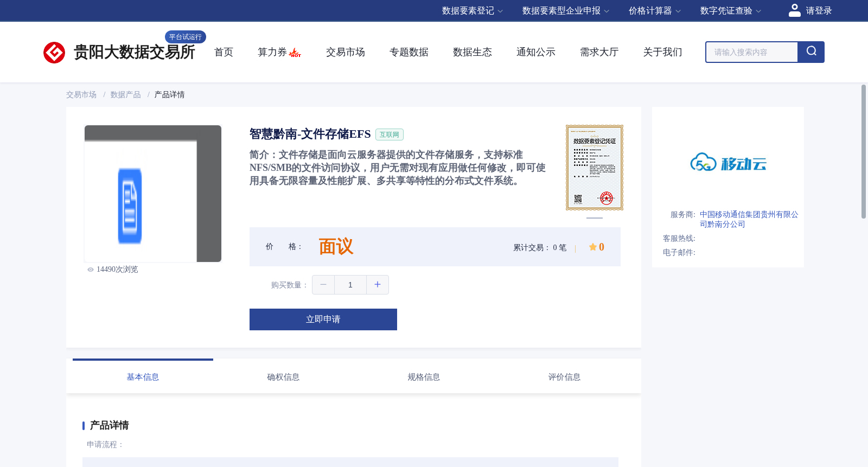The image size is (868, 467).
Task: Switch to the 评价信息 tab
Action: tap(564, 377)
